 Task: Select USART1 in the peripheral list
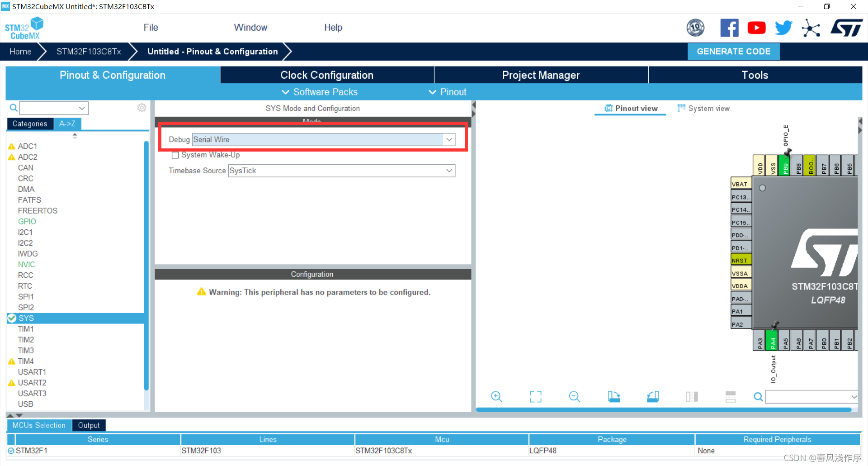32,372
